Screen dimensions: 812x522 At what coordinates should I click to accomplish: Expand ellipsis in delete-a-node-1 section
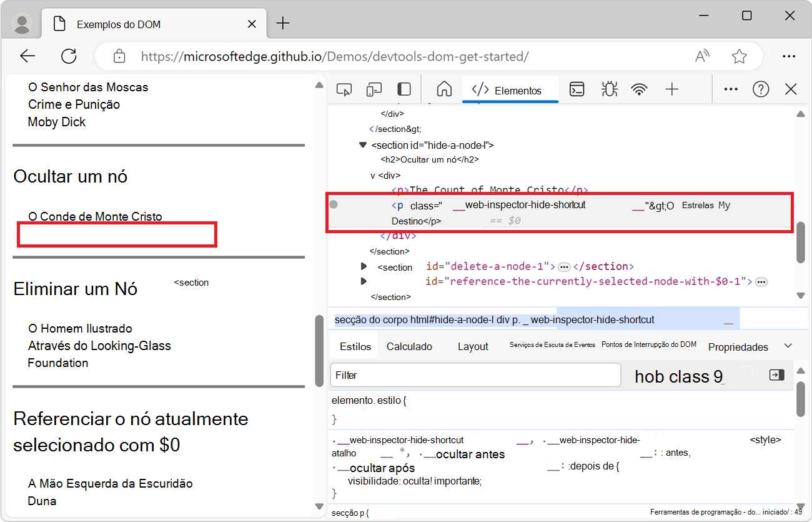[564, 267]
